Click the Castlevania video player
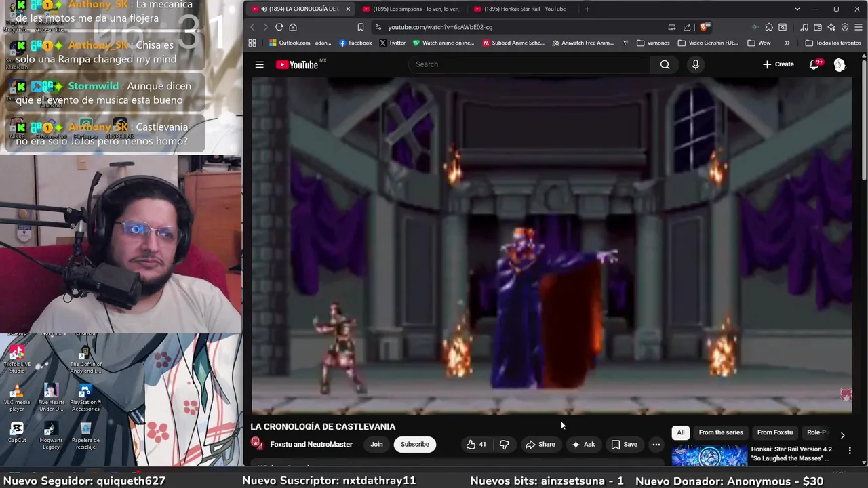Screen dimensions: 868x488 [x=551, y=245]
